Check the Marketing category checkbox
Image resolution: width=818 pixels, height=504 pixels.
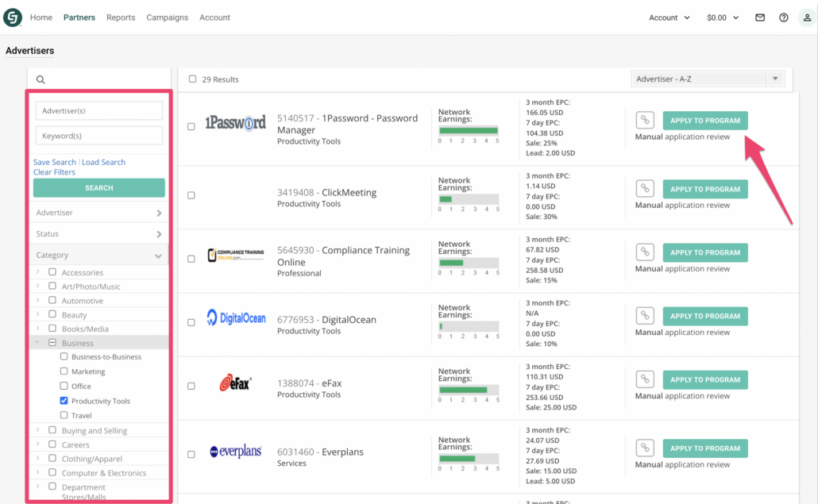coord(64,371)
